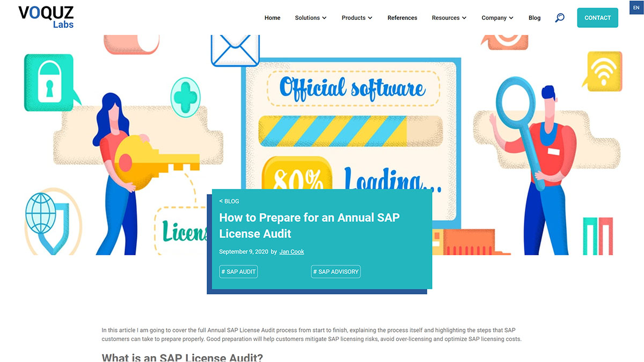Expand the Solutions dropdown
The image size is (644, 362).
[310, 18]
